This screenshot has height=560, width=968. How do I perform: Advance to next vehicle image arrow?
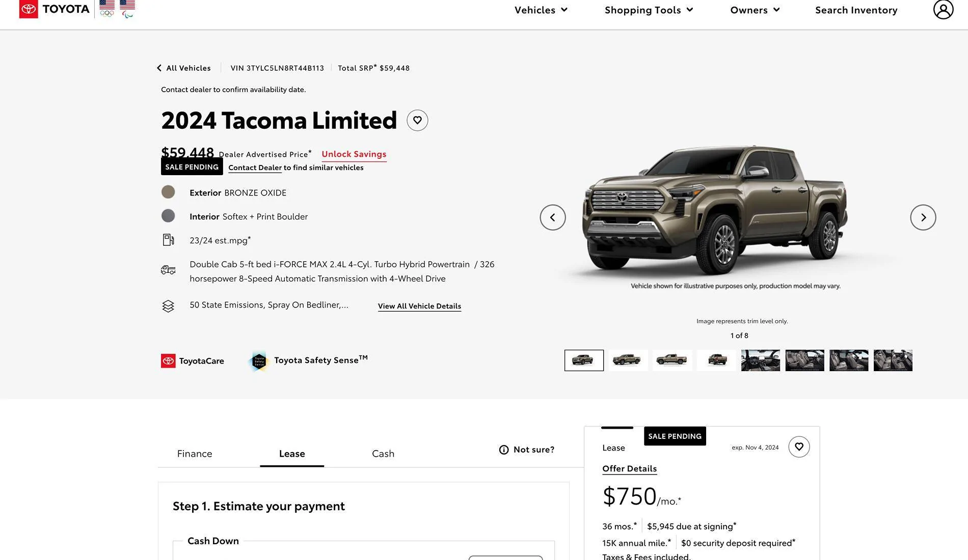pos(923,217)
